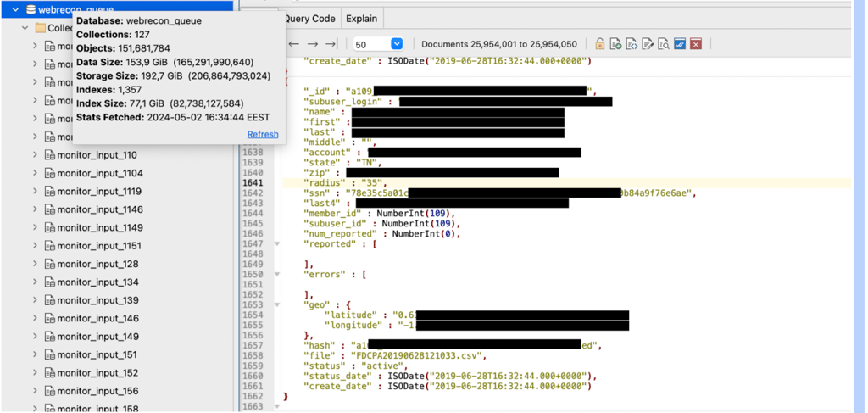Viewport: 868px width, 413px height.
Task: Click the red delete X icon
Action: [696, 44]
